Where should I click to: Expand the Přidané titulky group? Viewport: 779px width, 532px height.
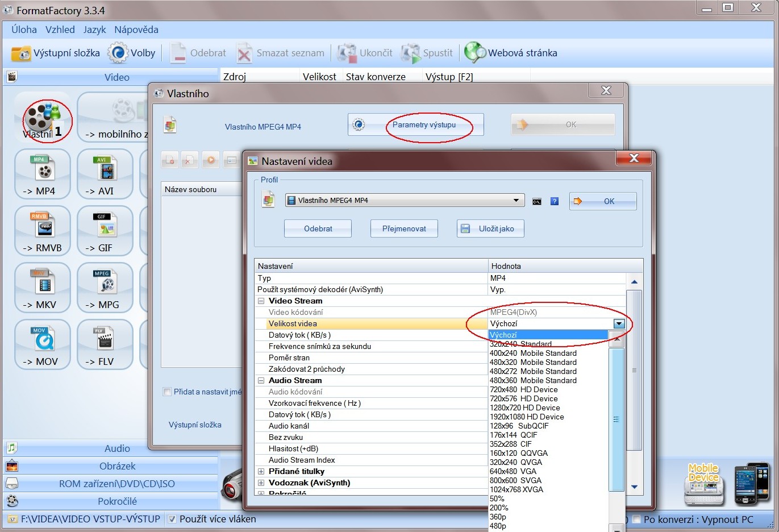point(261,472)
